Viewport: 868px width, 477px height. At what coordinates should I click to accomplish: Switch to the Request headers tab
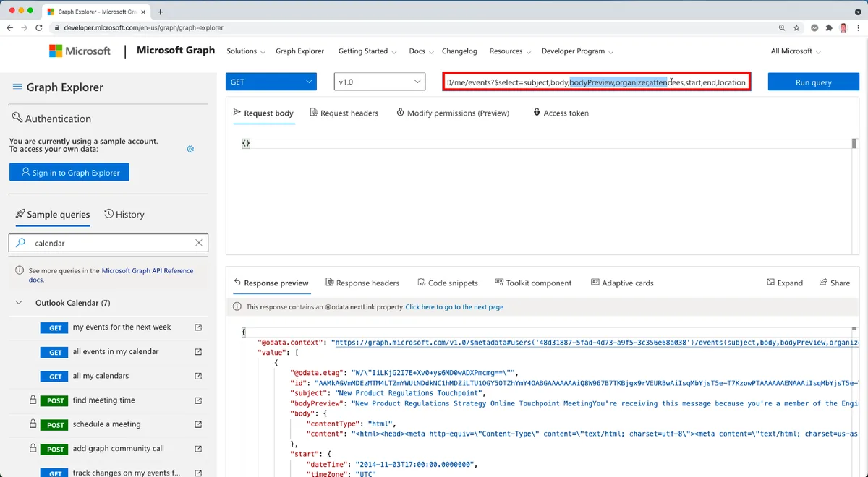click(x=344, y=113)
